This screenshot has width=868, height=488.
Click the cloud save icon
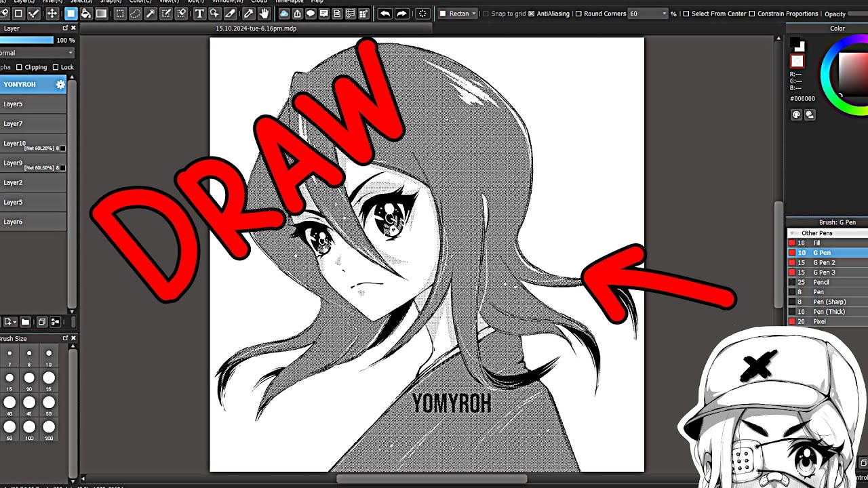click(284, 14)
